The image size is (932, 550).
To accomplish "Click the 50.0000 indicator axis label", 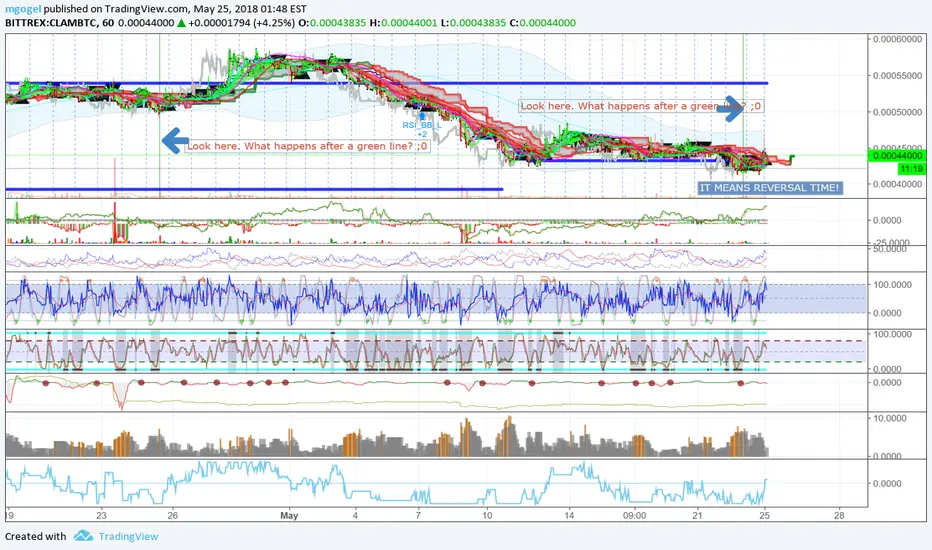I will [892, 249].
